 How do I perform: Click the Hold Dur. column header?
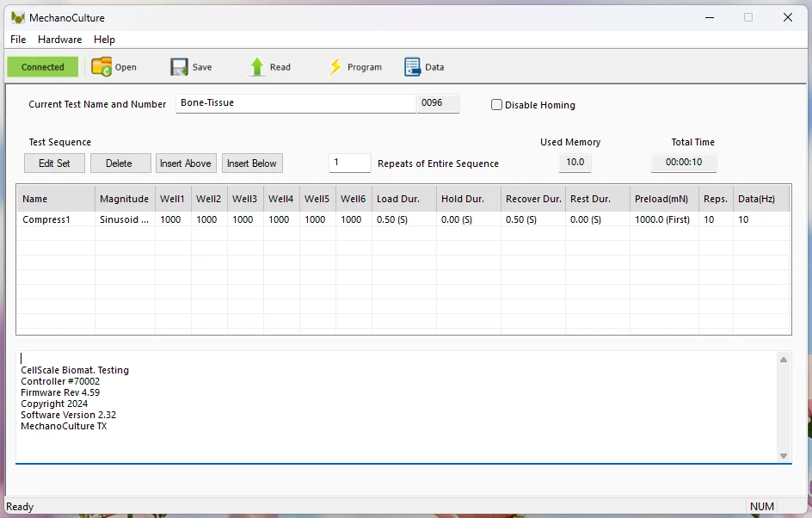pos(469,199)
